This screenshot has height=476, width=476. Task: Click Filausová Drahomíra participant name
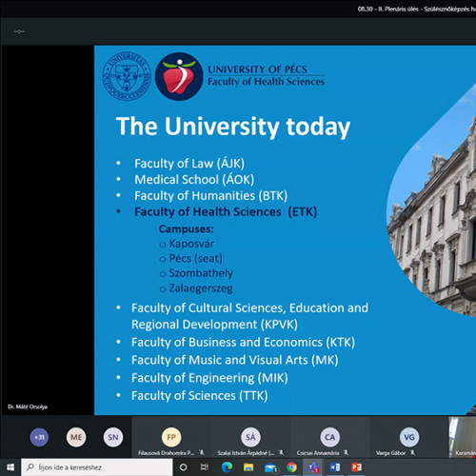166,453
